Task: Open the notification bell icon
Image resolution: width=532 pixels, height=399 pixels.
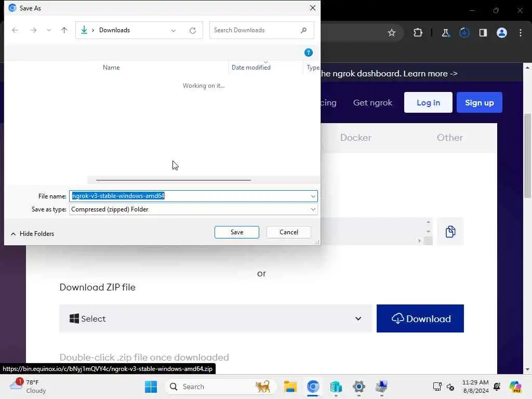Action: click(x=497, y=387)
